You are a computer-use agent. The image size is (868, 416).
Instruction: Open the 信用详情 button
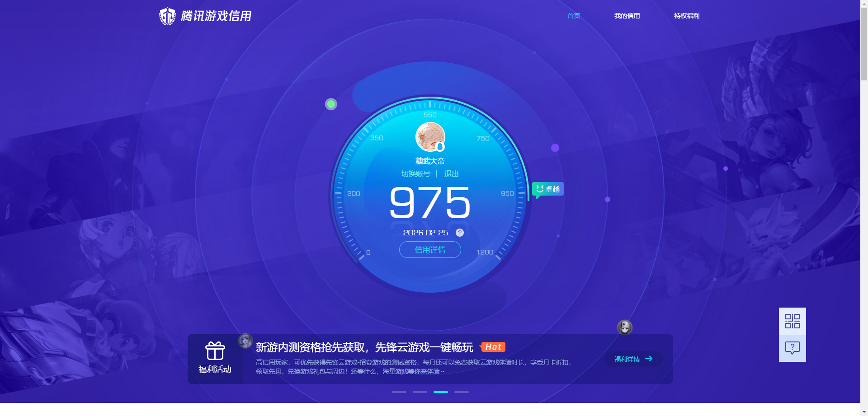[x=430, y=250]
